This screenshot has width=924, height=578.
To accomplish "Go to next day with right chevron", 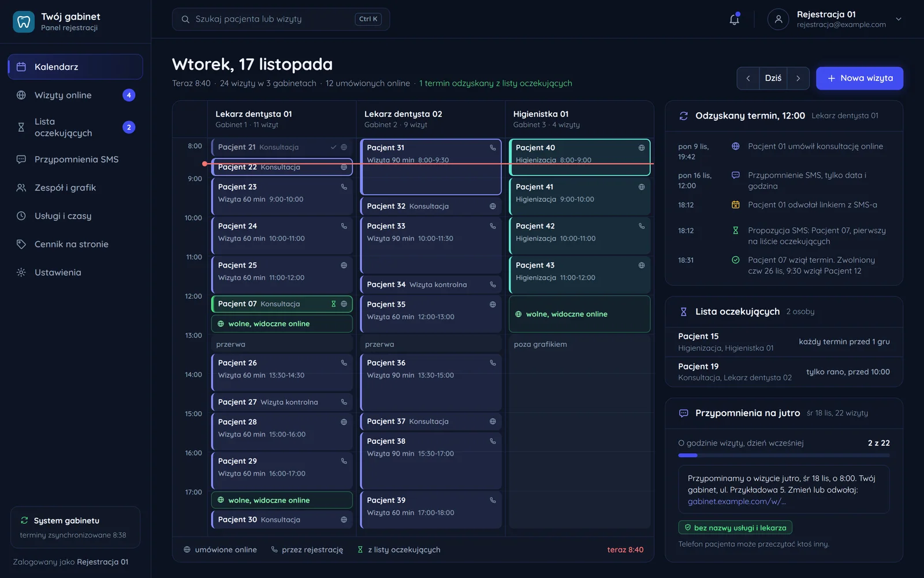I will click(798, 78).
